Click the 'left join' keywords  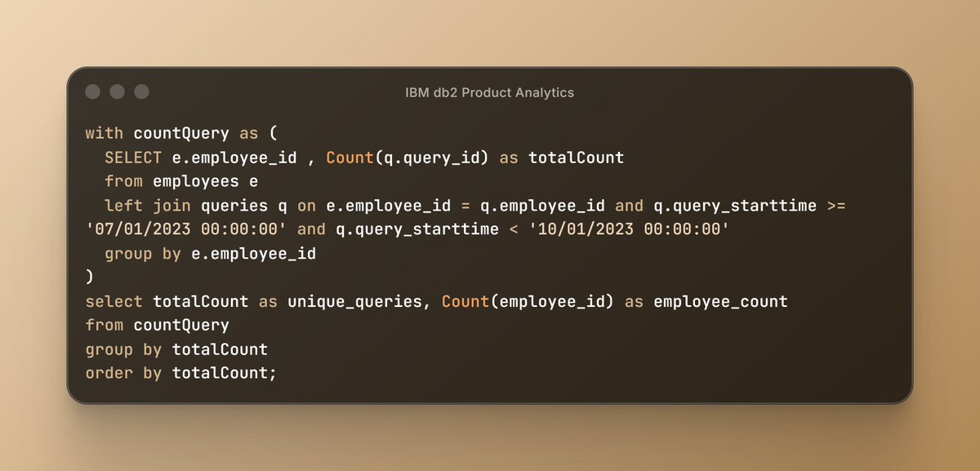(148, 206)
